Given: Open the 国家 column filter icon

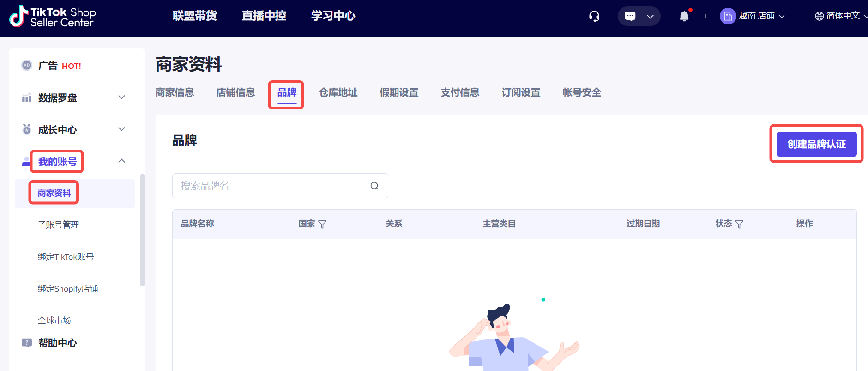Looking at the screenshot, I should (322, 225).
